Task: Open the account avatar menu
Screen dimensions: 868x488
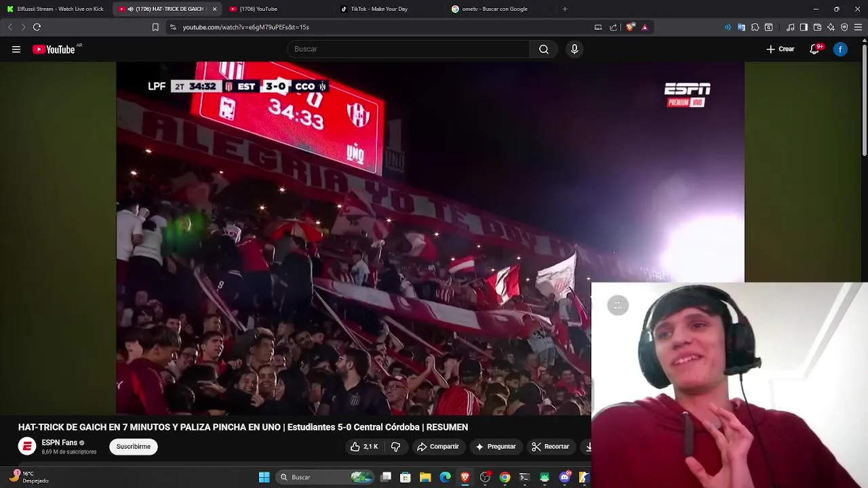Action: coord(840,49)
